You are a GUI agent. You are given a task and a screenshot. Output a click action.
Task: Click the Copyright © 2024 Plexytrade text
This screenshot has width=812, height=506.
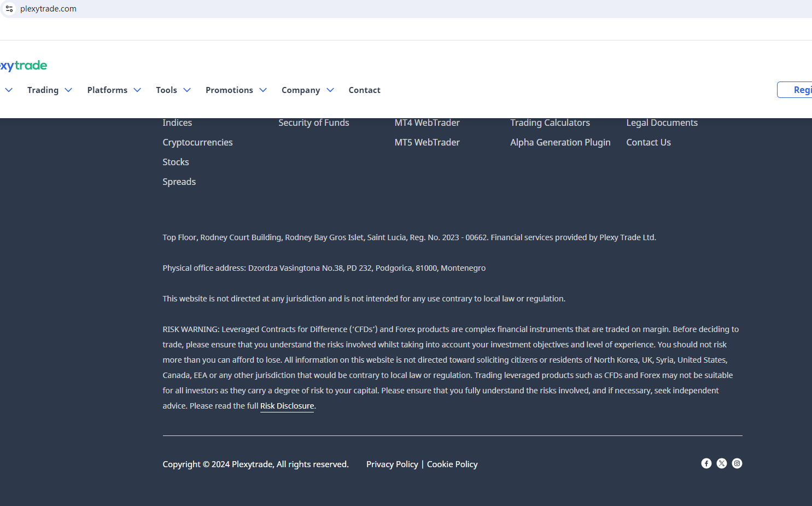255,464
